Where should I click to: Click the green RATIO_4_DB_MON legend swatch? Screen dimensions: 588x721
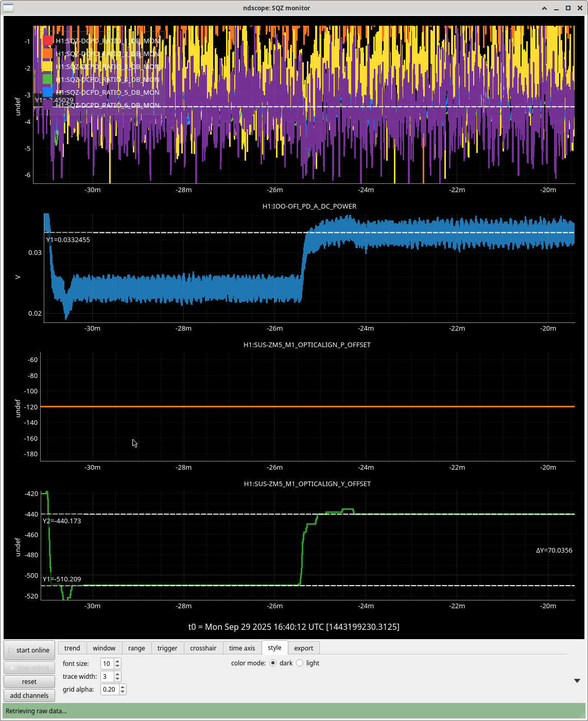coord(48,79)
